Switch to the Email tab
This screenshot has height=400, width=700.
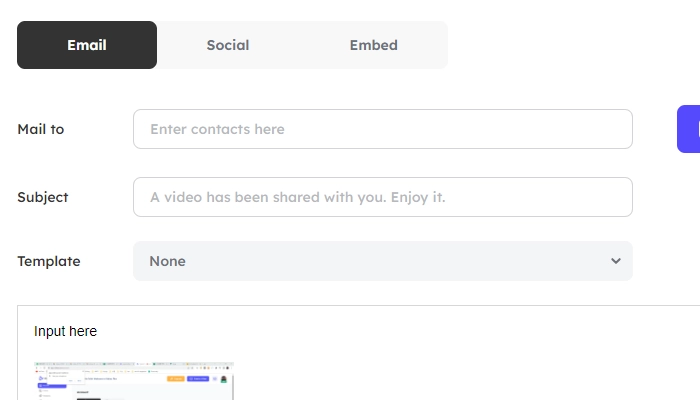tap(87, 45)
